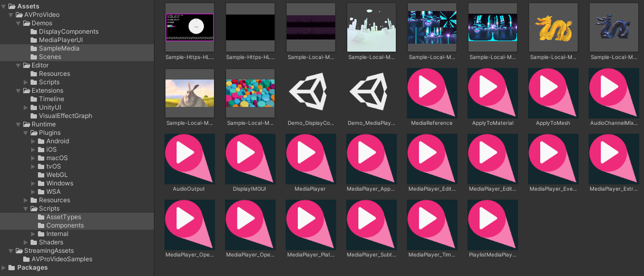Select the AudioOutput script icon
644x276 pixels.
[x=189, y=159]
